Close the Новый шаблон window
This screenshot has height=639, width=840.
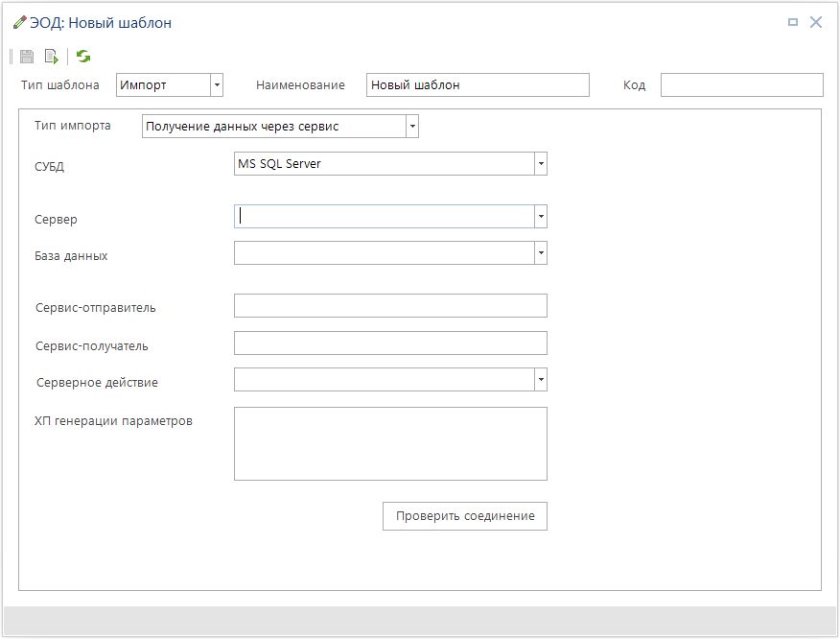tap(816, 22)
